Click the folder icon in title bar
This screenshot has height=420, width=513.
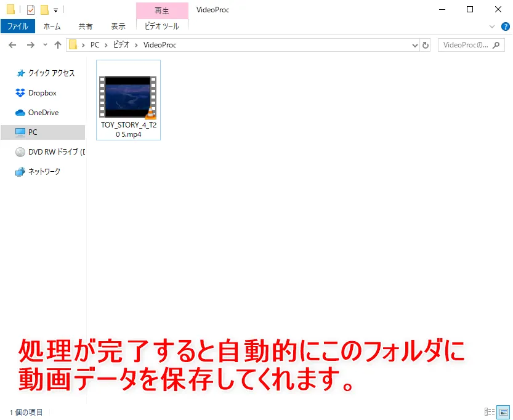[x=10, y=9]
